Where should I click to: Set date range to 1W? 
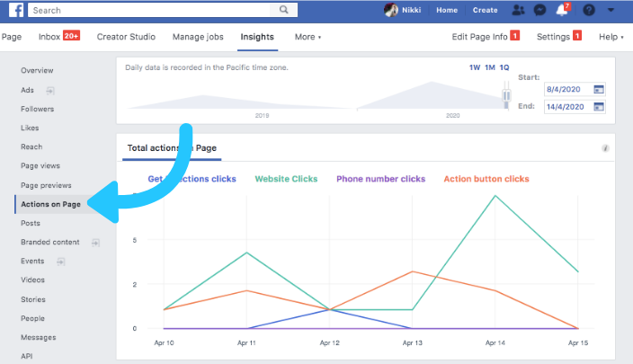click(x=475, y=67)
